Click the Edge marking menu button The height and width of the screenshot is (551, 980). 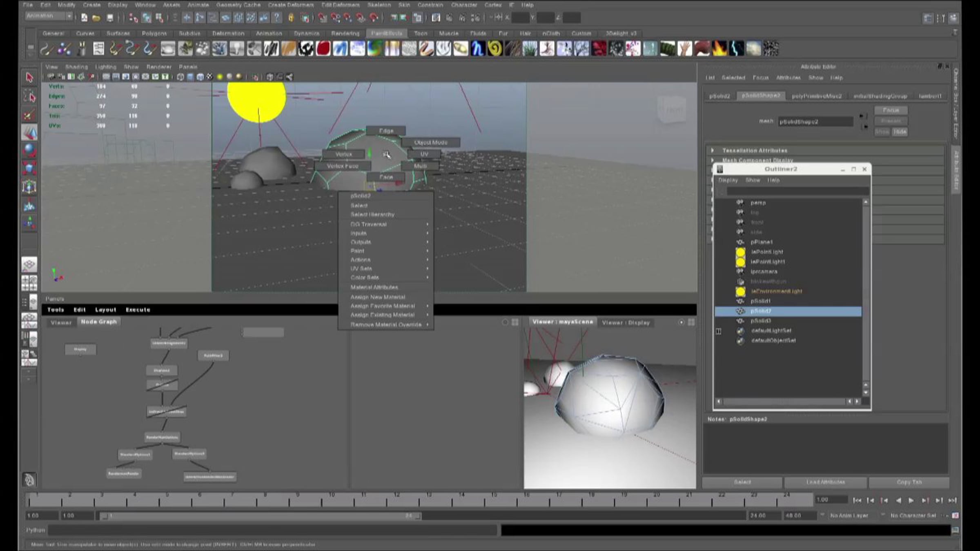(386, 131)
